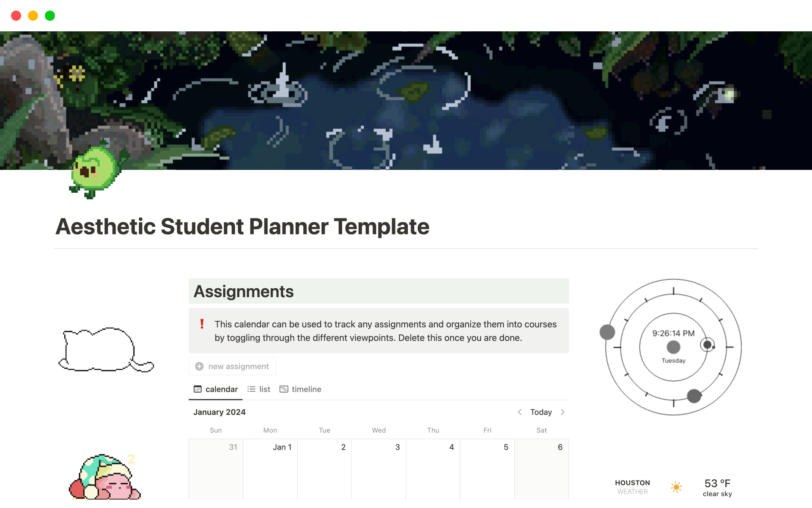Click the Today button
This screenshot has height=508, width=812.
[540, 412]
